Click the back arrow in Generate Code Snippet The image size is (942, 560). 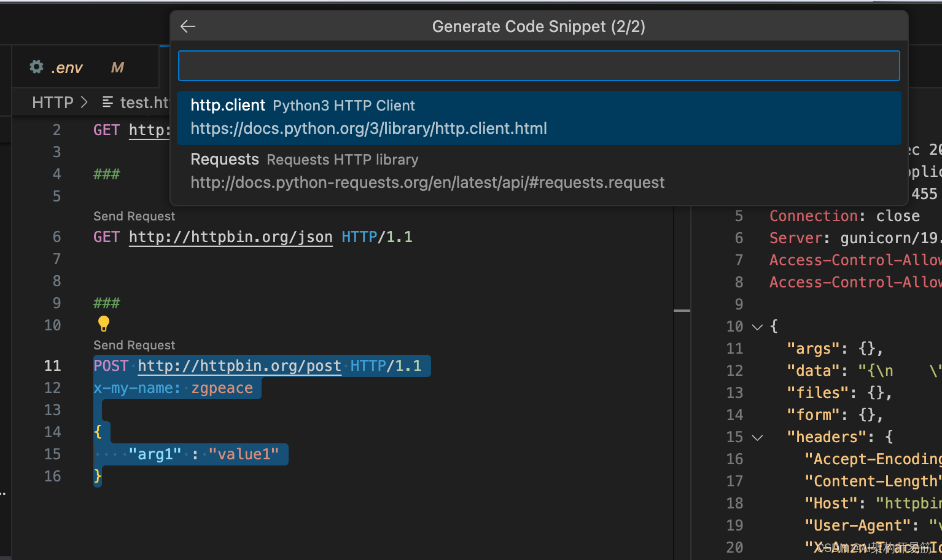coord(188,26)
